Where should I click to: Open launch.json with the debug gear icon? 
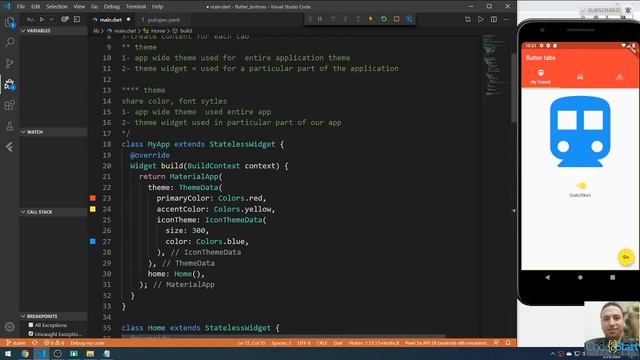tap(64, 19)
